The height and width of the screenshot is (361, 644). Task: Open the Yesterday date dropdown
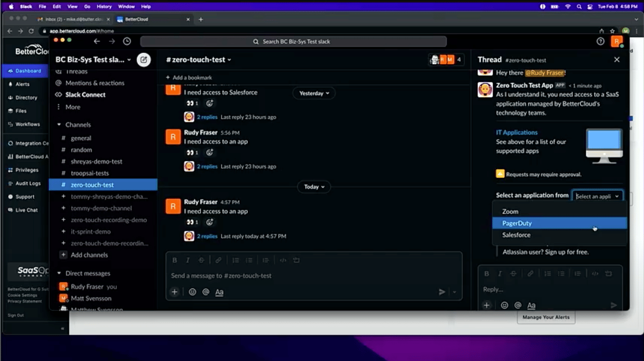[314, 93]
